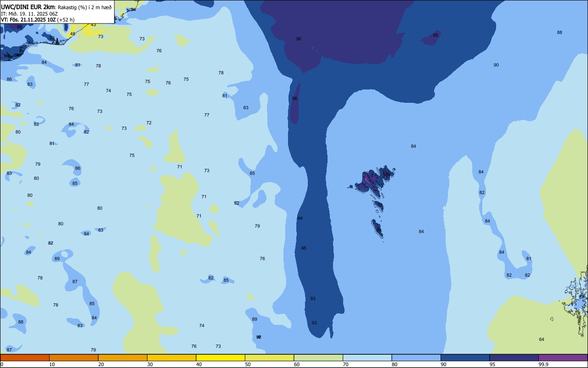588x368 pixels.
Task: Select the legend tick label "70"
Action: (345, 364)
